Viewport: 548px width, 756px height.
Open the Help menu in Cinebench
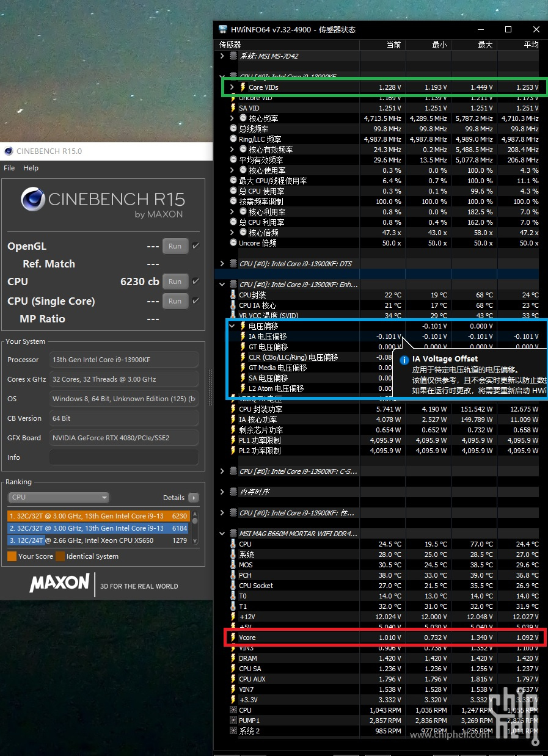click(x=31, y=168)
